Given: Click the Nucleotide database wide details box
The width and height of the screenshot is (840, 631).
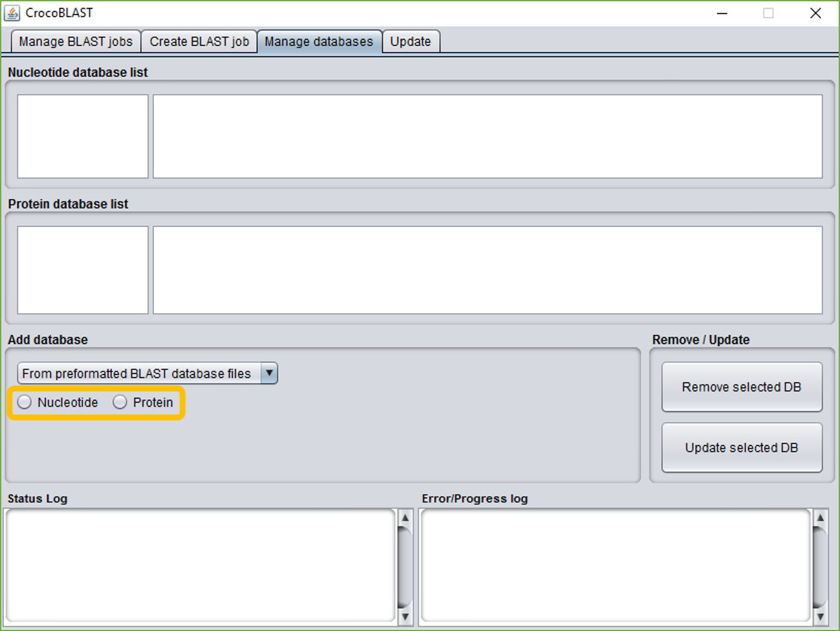Looking at the screenshot, I should [487, 136].
